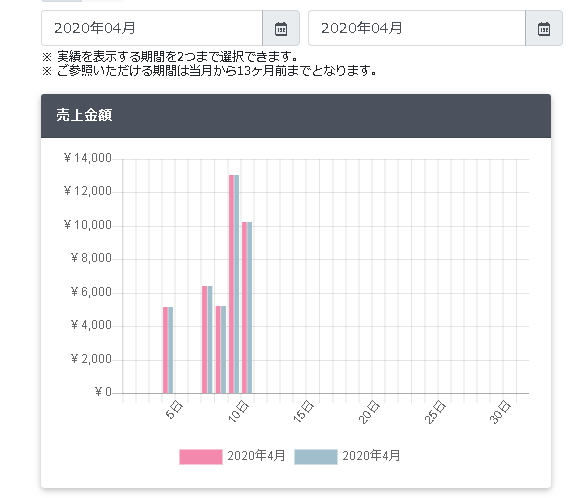The image size is (571, 498).
Task: Click the pink bar near ¥6,400
Action: click(x=205, y=340)
